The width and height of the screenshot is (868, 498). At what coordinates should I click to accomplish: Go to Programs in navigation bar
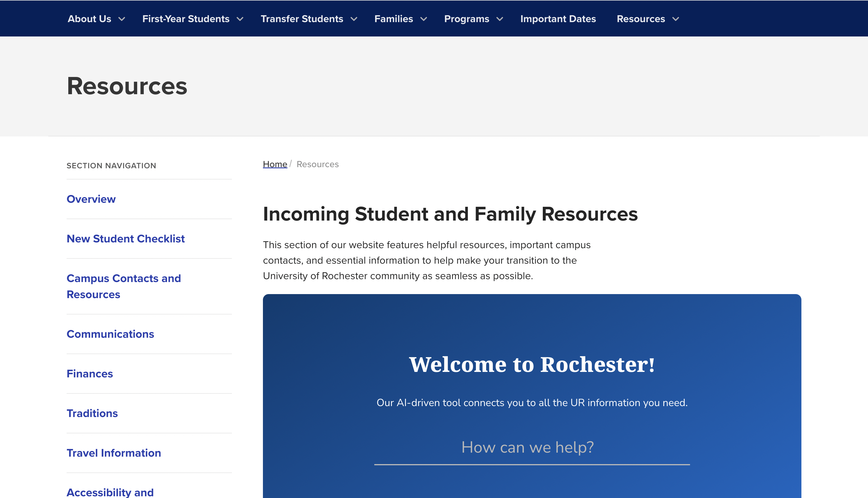coord(466,19)
